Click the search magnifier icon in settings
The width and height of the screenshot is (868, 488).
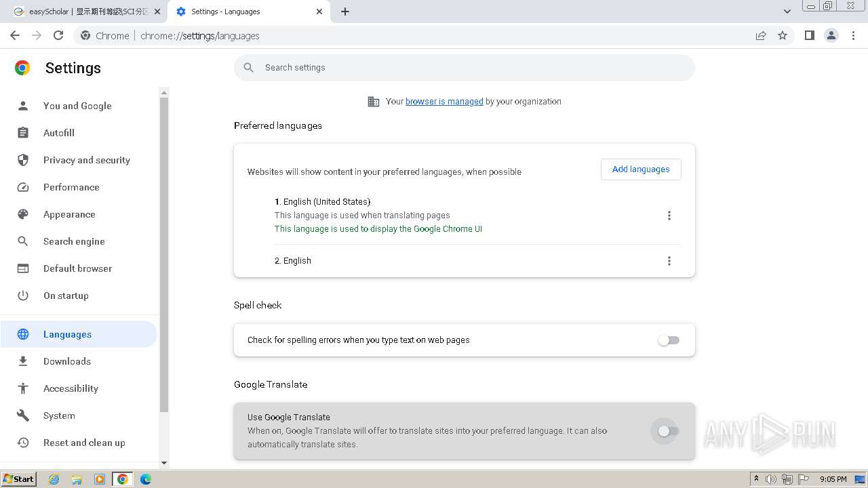249,67
